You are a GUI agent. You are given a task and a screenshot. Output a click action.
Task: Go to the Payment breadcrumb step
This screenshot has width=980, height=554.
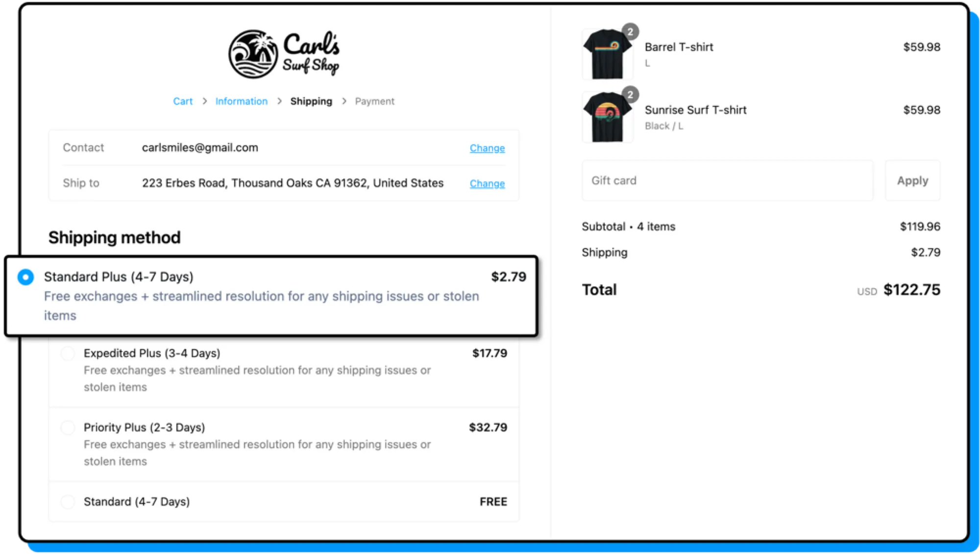[374, 101]
